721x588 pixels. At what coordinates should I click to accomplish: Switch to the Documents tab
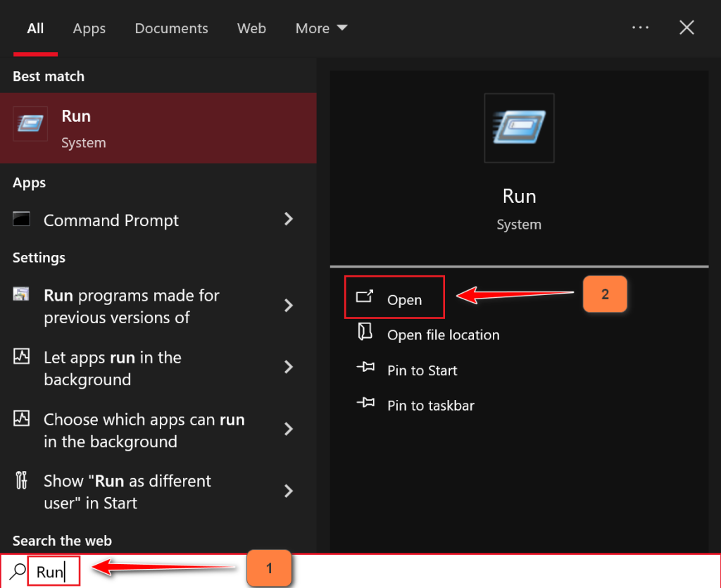(171, 28)
